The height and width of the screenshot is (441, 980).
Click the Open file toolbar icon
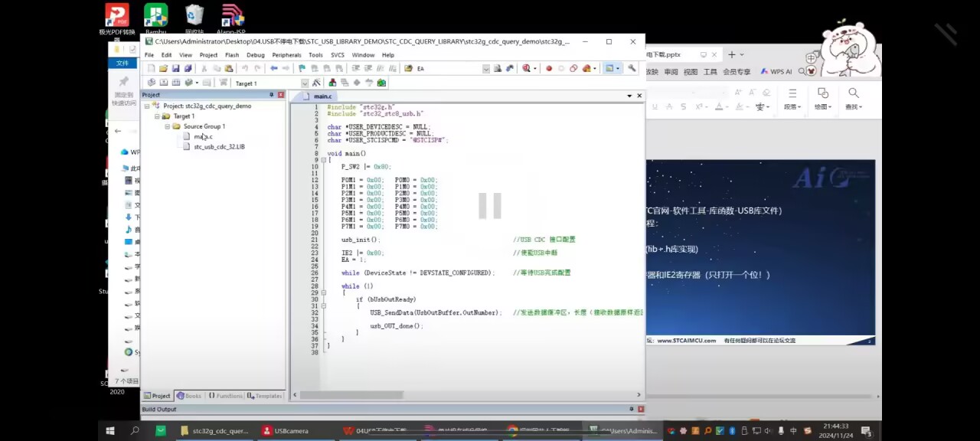163,68
